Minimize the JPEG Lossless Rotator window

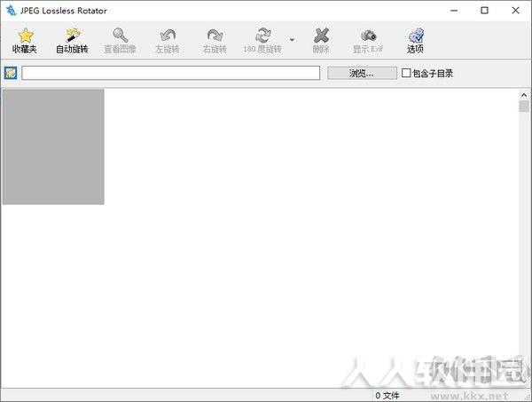click(x=454, y=11)
